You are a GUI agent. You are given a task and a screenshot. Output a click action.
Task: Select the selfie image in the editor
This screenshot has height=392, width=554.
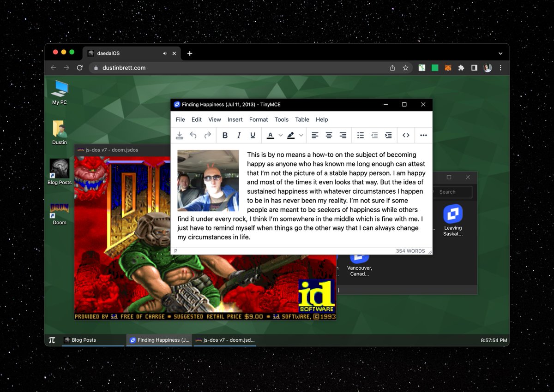(208, 180)
